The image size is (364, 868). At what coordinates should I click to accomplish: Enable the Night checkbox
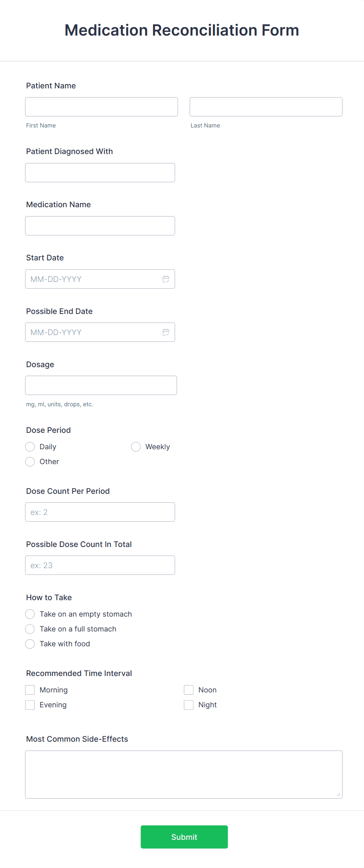coord(188,705)
